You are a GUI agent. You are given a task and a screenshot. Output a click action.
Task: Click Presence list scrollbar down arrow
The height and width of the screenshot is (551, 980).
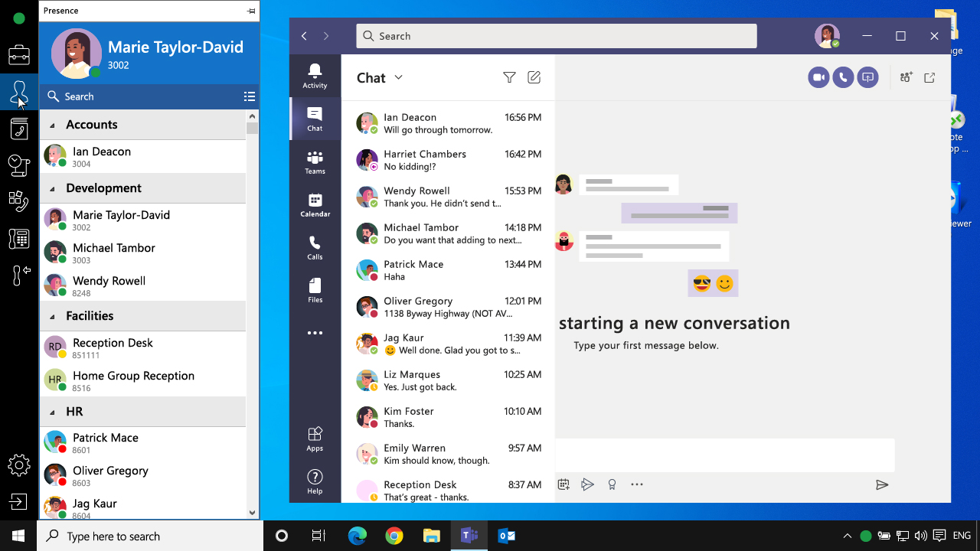point(253,512)
